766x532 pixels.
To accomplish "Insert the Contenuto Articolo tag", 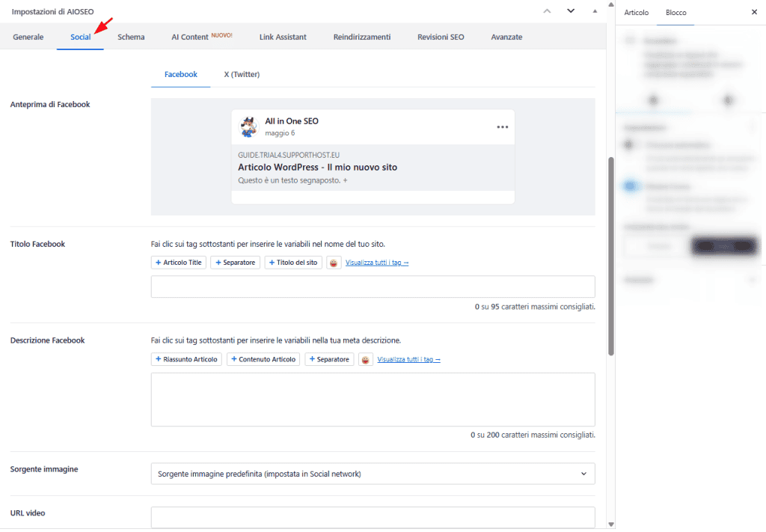I will (x=263, y=359).
